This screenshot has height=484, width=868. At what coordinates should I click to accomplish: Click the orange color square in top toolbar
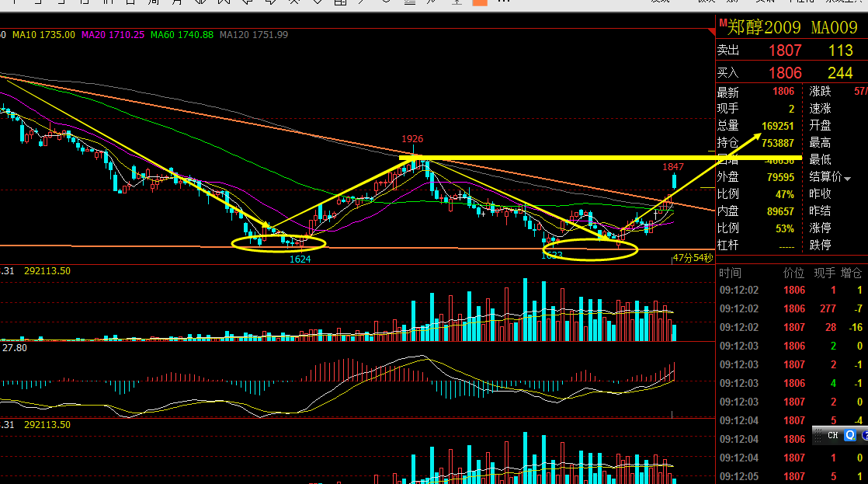479,2
